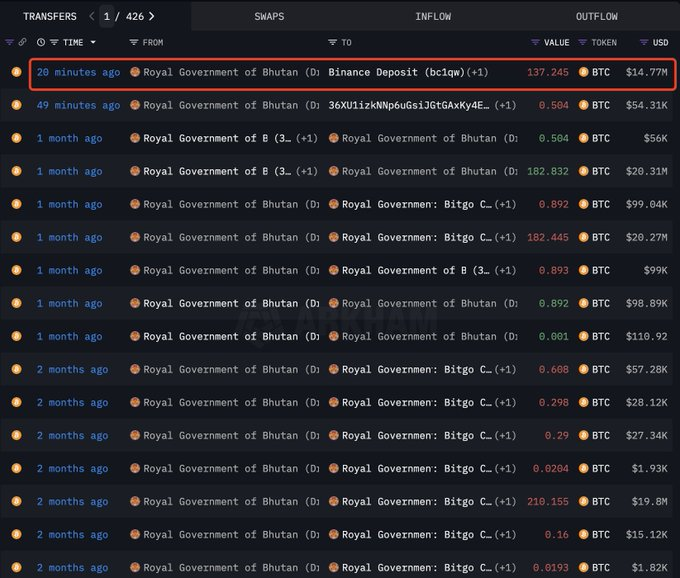Click the 137.245 value cell
Viewport: 680px width, 578px height.
[547, 72]
